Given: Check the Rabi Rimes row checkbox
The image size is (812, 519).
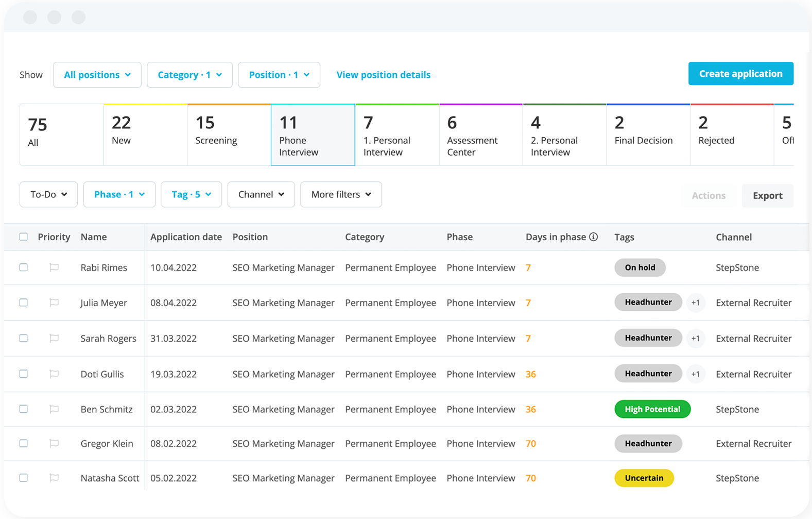Looking at the screenshot, I should 24,267.
